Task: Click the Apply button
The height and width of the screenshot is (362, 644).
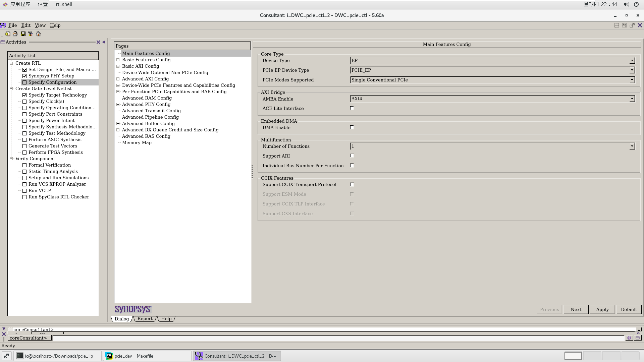Action: pyautogui.click(x=602, y=309)
